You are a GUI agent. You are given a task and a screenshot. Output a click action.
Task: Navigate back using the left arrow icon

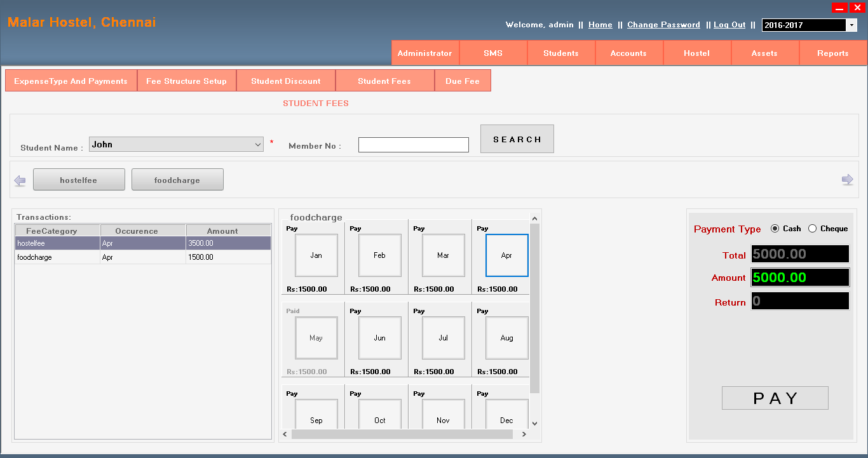(x=19, y=180)
